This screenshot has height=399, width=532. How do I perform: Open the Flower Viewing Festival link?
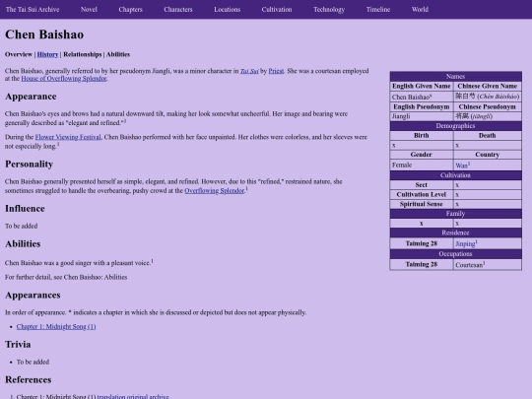click(68, 137)
